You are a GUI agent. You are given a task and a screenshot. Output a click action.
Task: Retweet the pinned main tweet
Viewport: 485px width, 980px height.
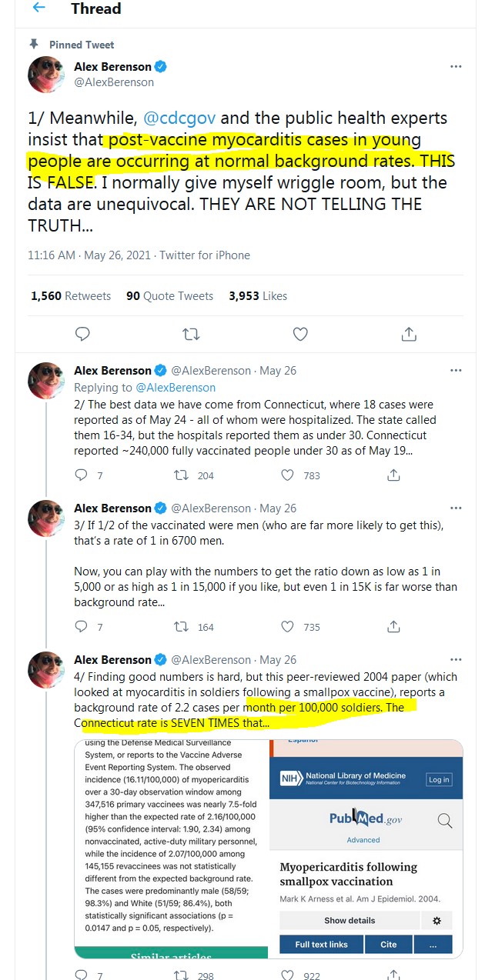(191, 334)
